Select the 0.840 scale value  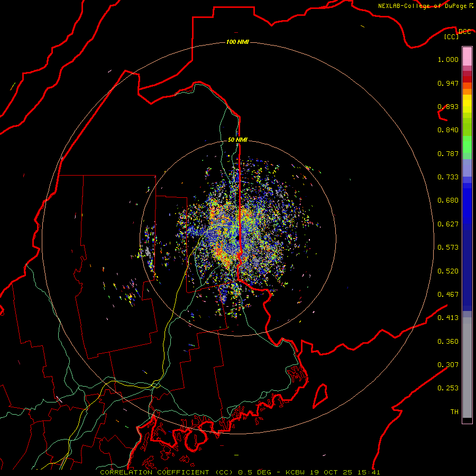[x=448, y=130]
